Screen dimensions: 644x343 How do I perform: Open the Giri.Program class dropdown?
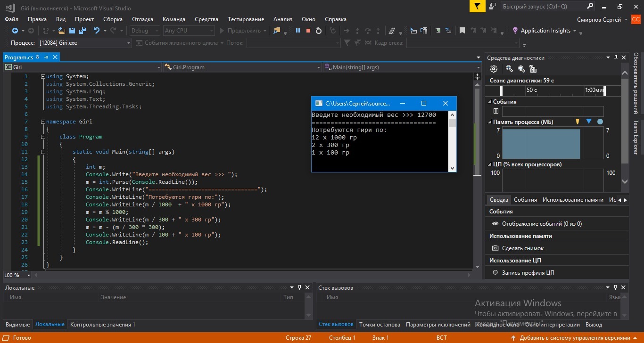(242, 67)
